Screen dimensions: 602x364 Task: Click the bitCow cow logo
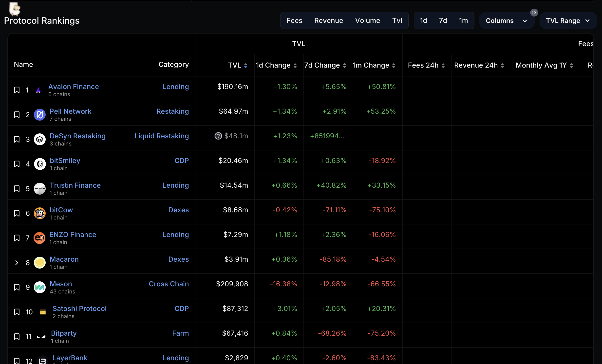[40, 213]
